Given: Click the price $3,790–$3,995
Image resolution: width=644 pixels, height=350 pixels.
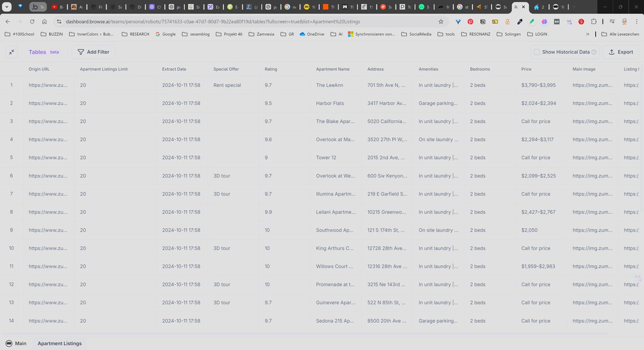Looking at the screenshot, I should coord(538,85).
